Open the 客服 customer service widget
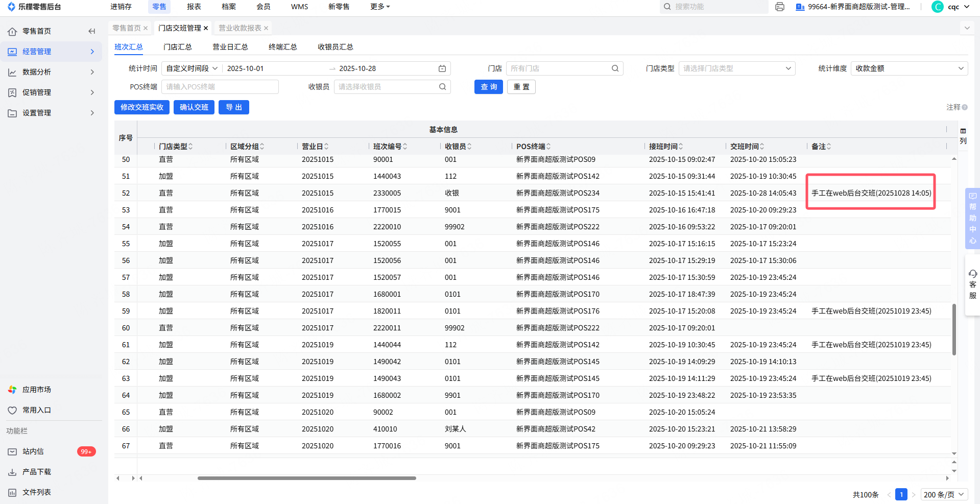 pos(972,284)
